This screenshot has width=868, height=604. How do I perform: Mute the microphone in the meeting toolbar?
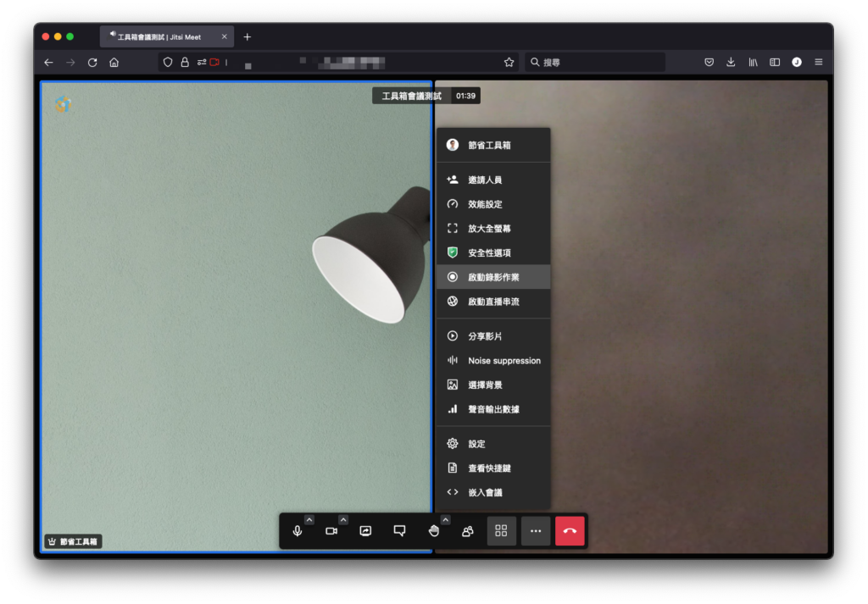[298, 531]
